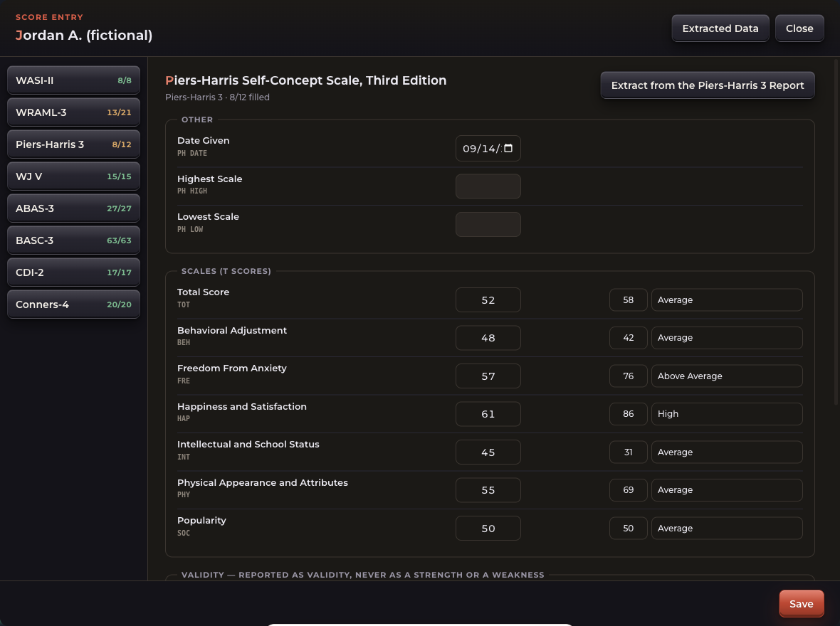Image resolution: width=840 pixels, height=626 pixels.
Task: Click the Jordan A. (fictional) heading
Action: pyautogui.click(x=84, y=36)
